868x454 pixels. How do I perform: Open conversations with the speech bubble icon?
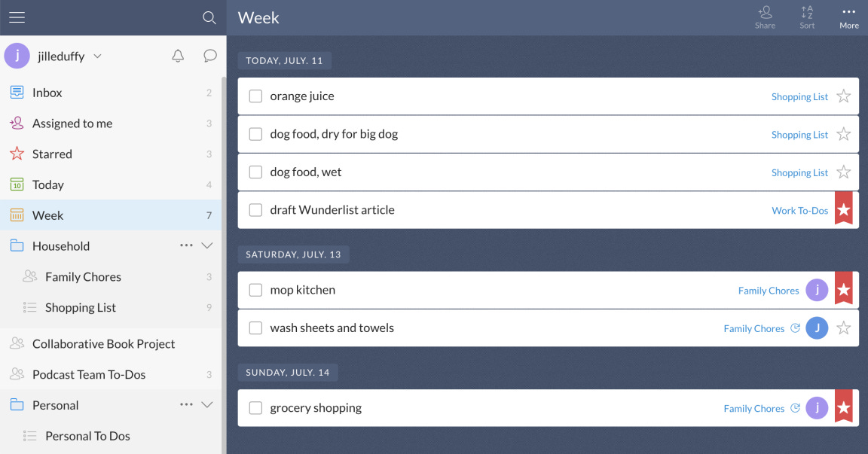pyautogui.click(x=209, y=56)
